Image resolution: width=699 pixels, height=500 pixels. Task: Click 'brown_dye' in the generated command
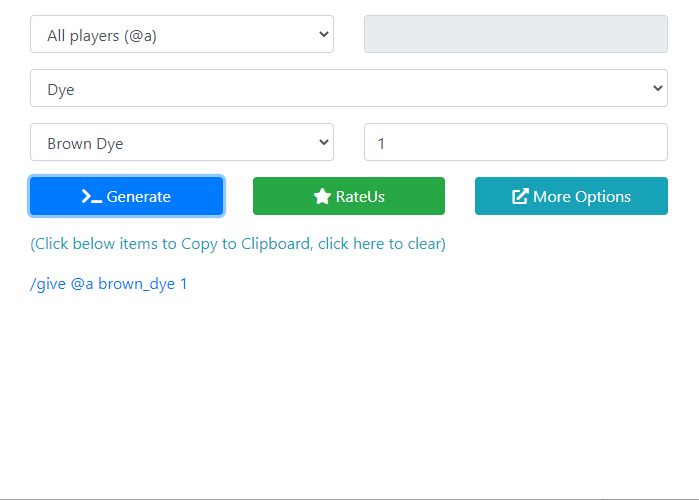136,284
